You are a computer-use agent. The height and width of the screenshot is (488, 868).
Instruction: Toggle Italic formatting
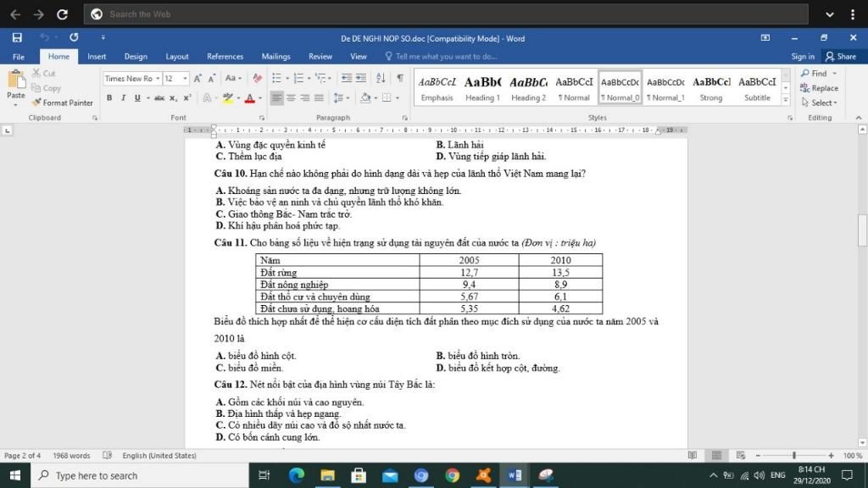click(123, 98)
